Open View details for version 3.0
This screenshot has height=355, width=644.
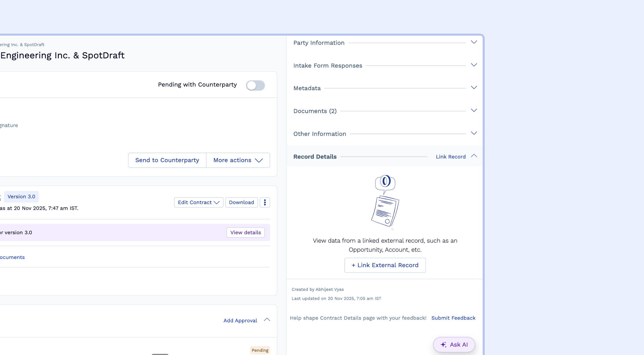(245, 232)
